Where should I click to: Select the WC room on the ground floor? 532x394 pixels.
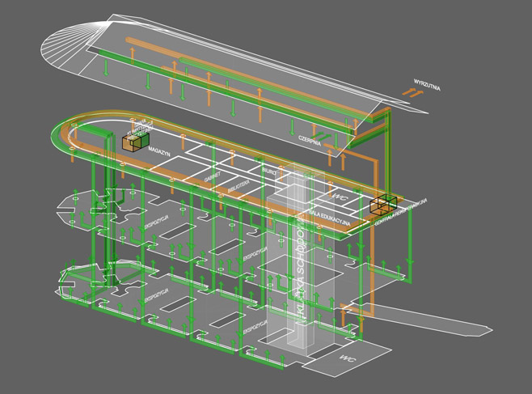[x=348, y=357]
